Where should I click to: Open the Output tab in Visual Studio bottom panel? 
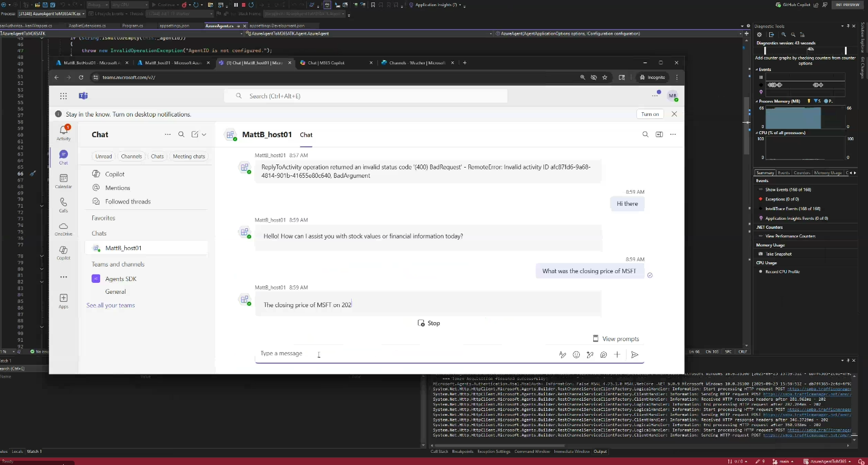(600, 452)
